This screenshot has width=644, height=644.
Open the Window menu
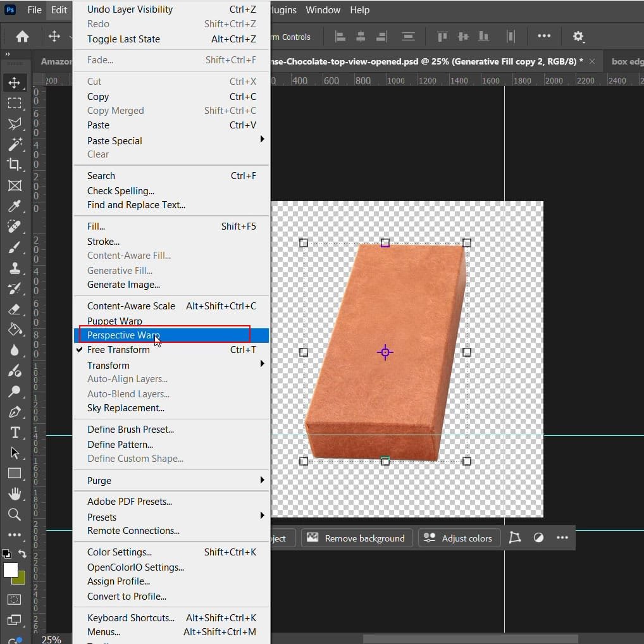[323, 10]
